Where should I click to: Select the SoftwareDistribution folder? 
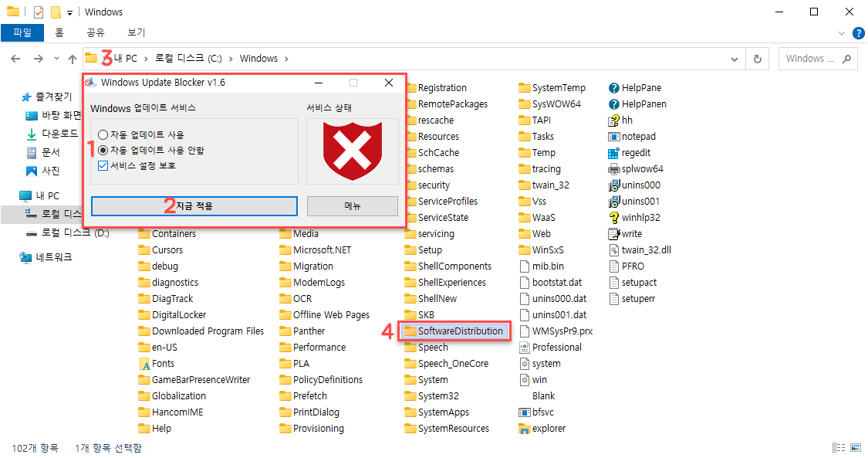pyautogui.click(x=454, y=331)
